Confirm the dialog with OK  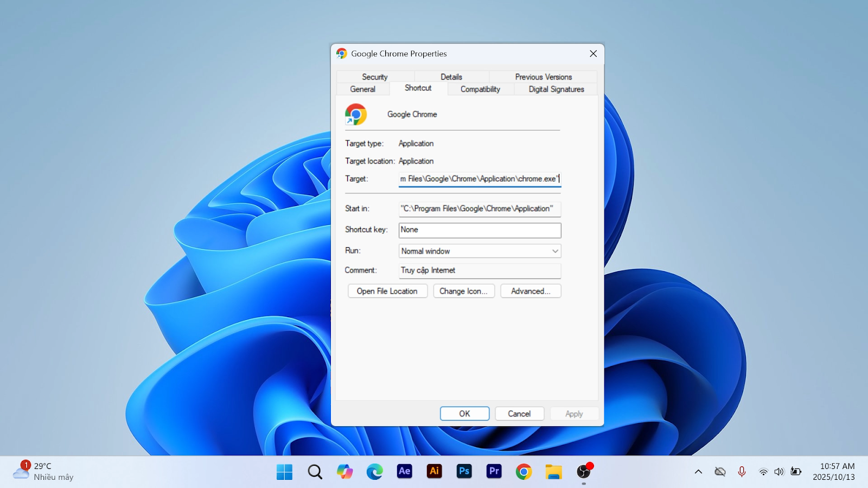point(464,414)
